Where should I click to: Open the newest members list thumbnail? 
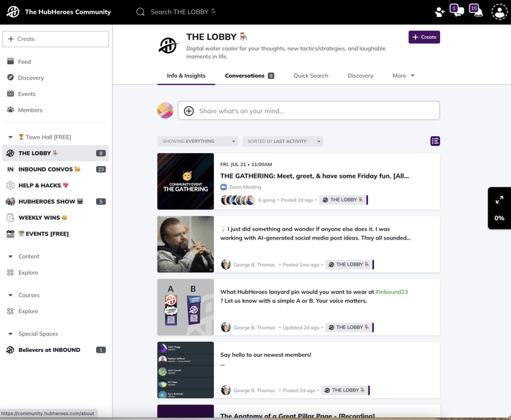coord(185,370)
